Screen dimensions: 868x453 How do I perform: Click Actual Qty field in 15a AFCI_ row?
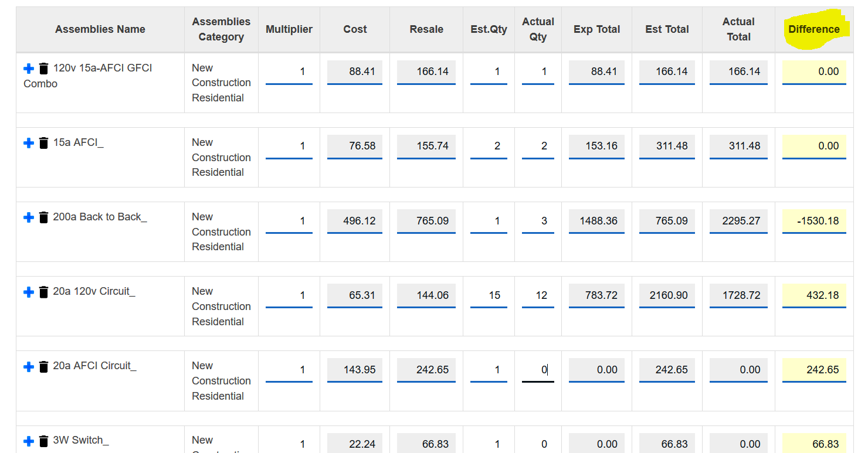tap(538, 147)
